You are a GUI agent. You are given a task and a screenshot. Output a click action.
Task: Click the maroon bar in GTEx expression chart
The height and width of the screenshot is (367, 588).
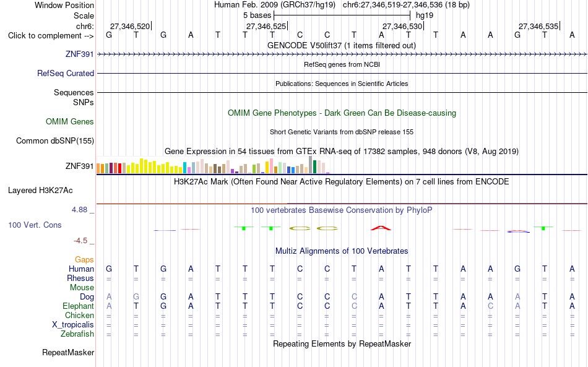click(111, 168)
